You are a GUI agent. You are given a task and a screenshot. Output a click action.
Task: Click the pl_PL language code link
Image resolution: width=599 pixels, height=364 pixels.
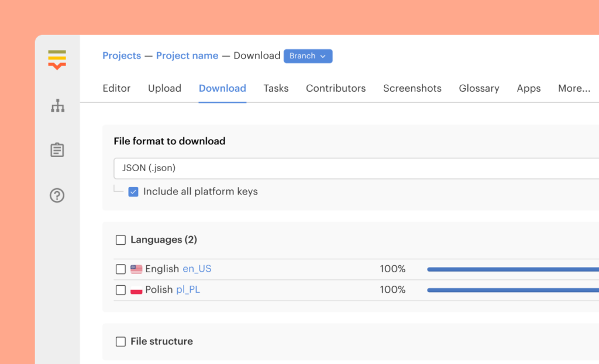click(188, 290)
